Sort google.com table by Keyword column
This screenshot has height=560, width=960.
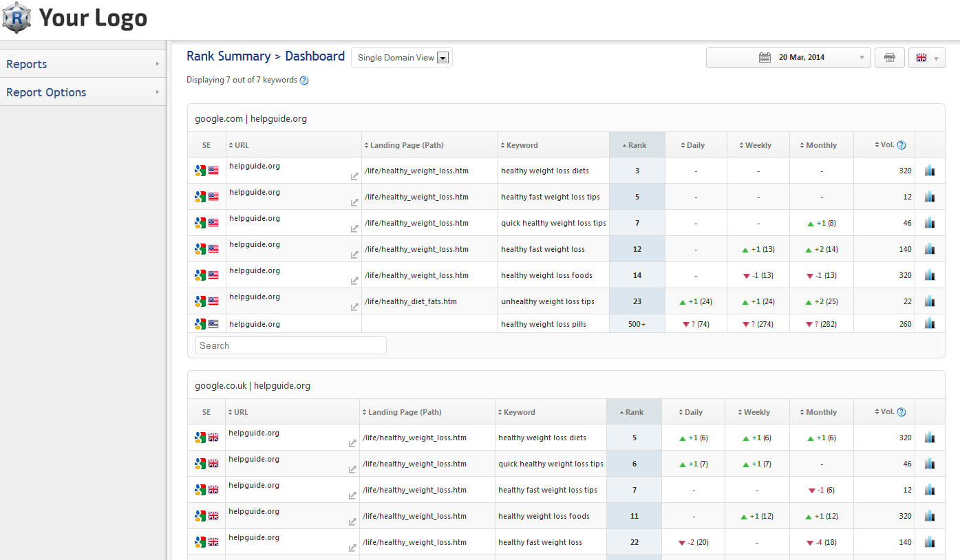522,145
